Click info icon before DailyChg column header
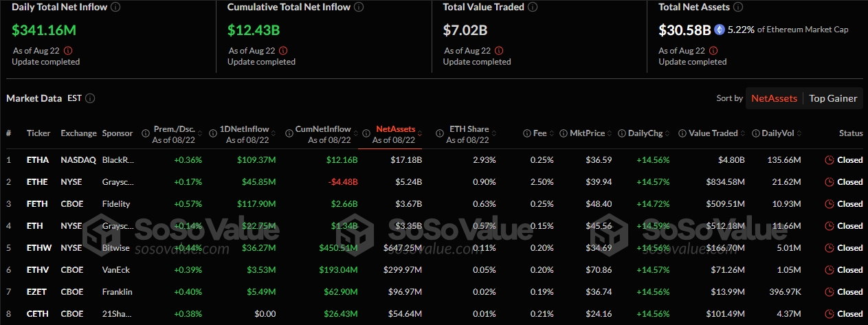The height and width of the screenshot is (325, 868). (x=622, y=133)
